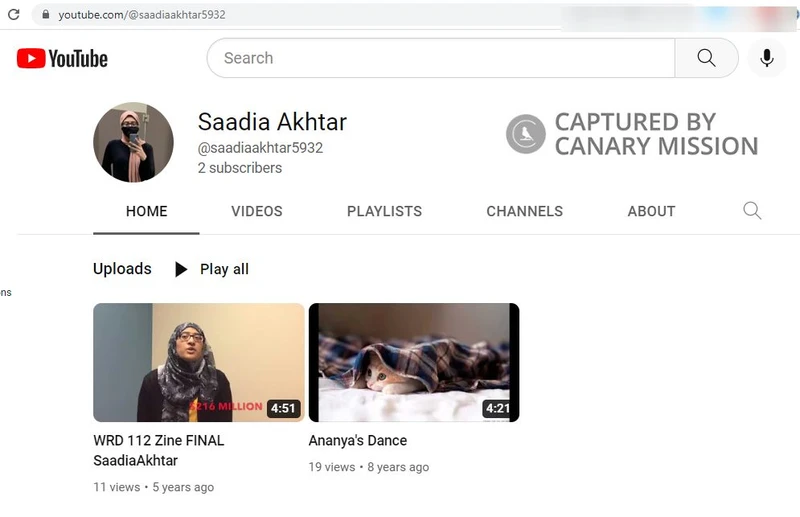Click the microphone voice search icon
800x517 pixels.
coord(766,58)
